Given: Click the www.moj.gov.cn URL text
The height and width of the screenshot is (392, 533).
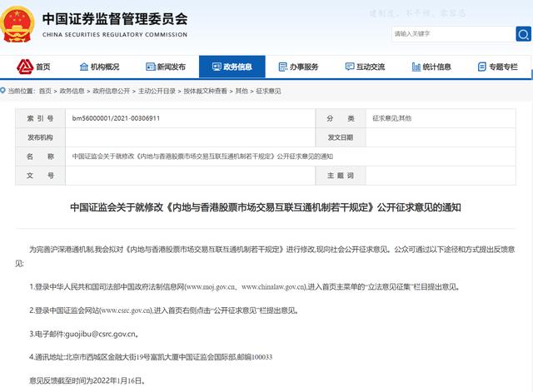Looking at the screenshot, I should (211, 287).
